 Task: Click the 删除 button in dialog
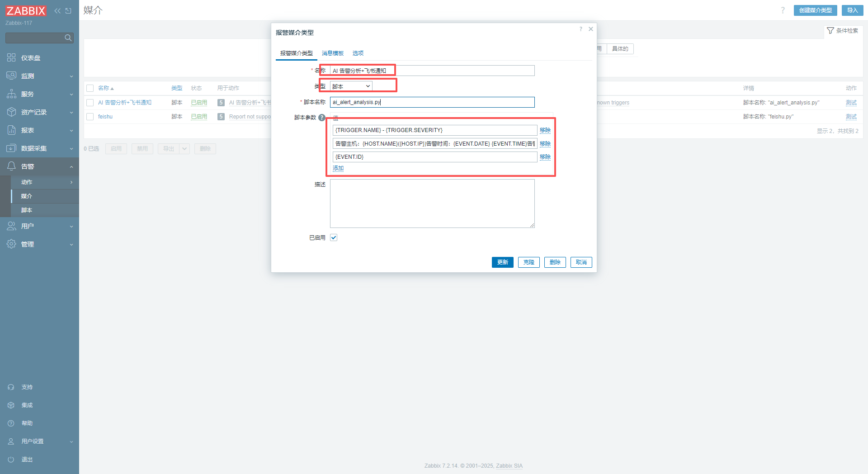click(555, 262)
